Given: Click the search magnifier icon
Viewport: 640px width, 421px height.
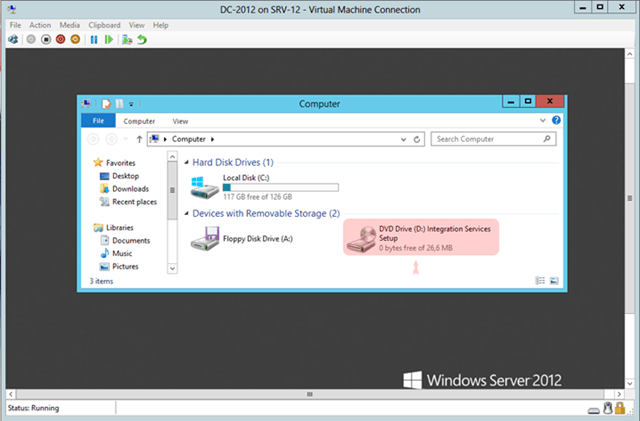Looking at the screenshot, I should (547, 139).
